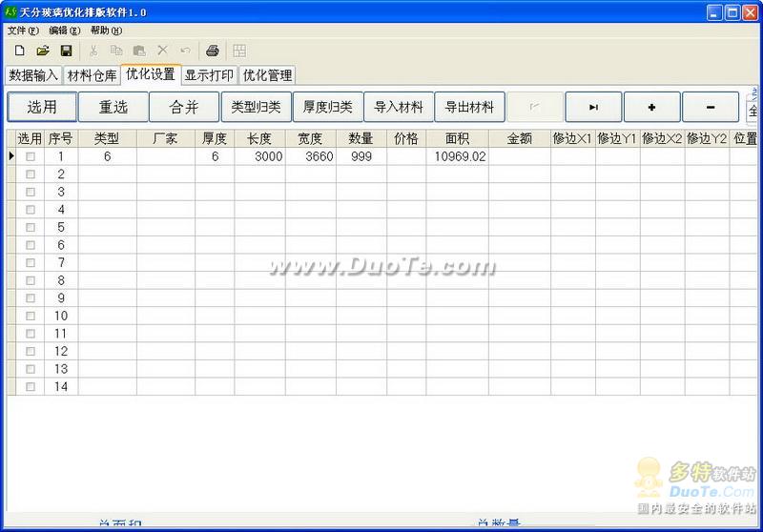Select the quantity cell 999

(x=361, y=156)
